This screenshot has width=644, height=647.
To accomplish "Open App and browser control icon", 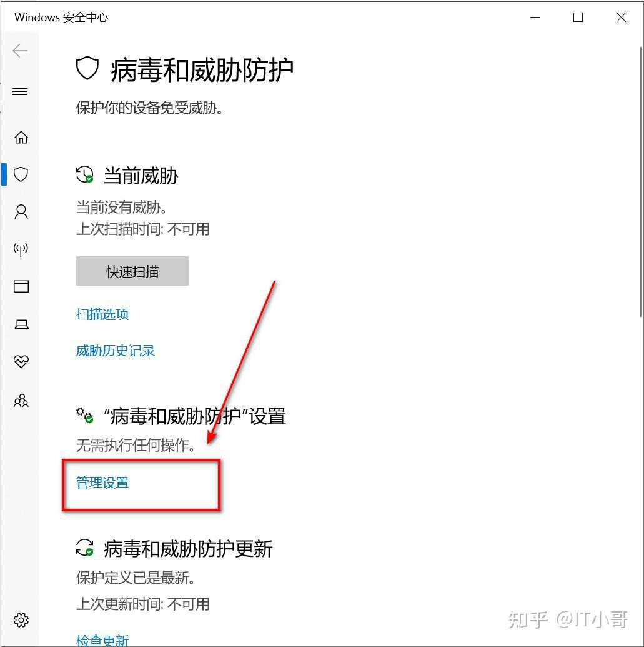I will [x=21, y=286].
